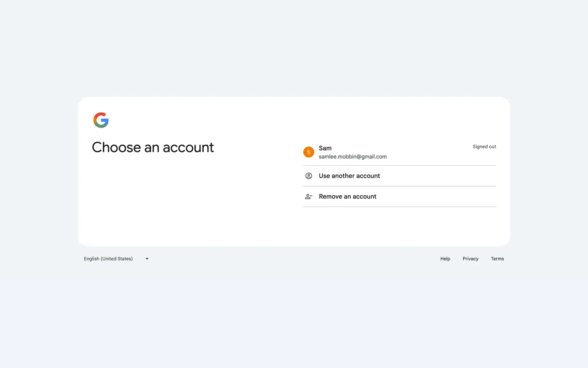Open the Terms link
The image size is (588, 368).
point(497,259)
